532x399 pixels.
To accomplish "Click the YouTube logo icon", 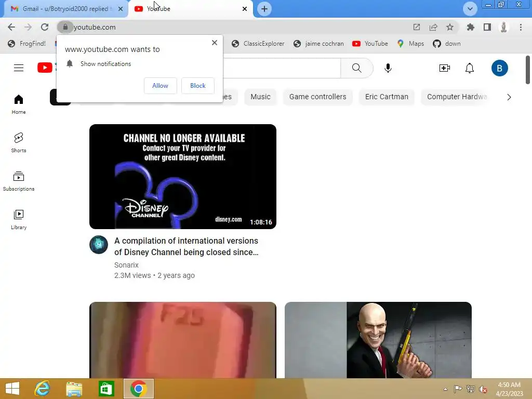I will coord(45,68).
